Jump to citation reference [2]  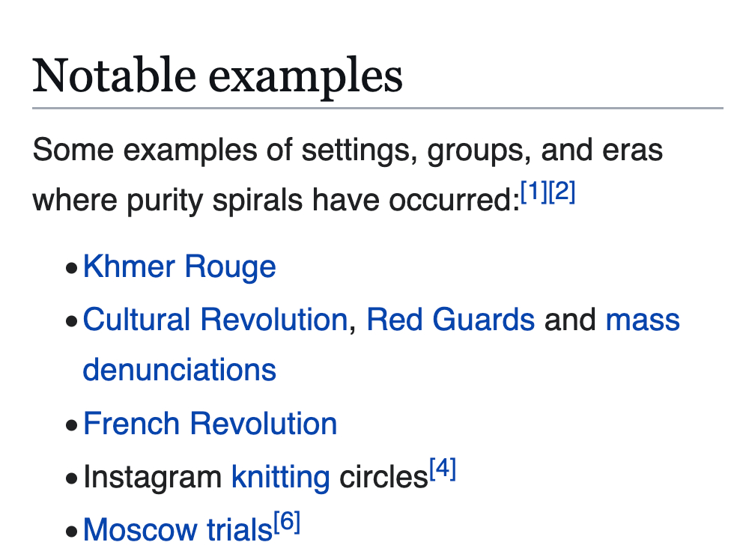click(x=562, y=193)
